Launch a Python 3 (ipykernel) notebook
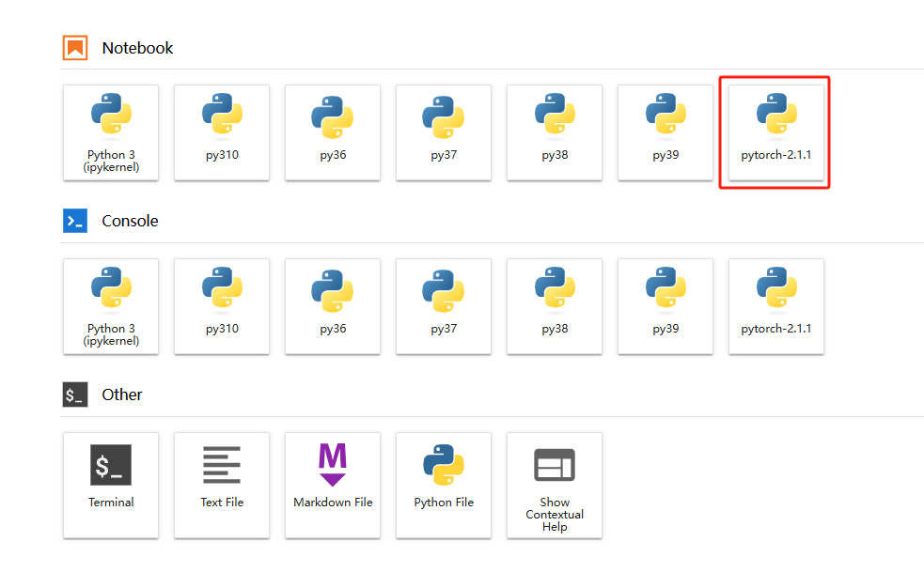 point(111,132)
